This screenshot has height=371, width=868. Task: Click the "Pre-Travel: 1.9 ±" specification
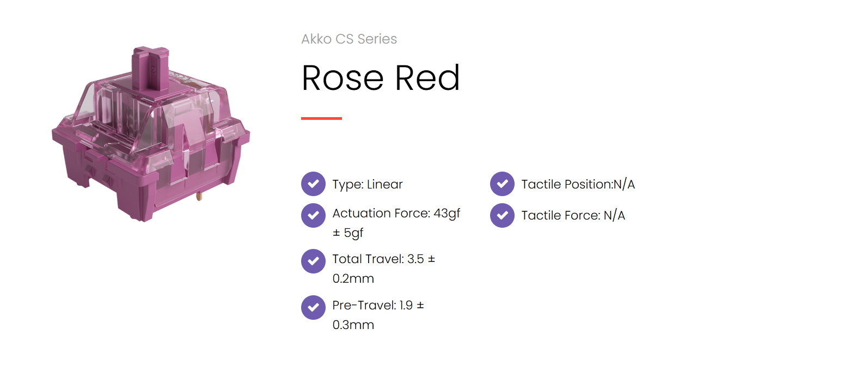pyautogui.click(x=378, y=306)
